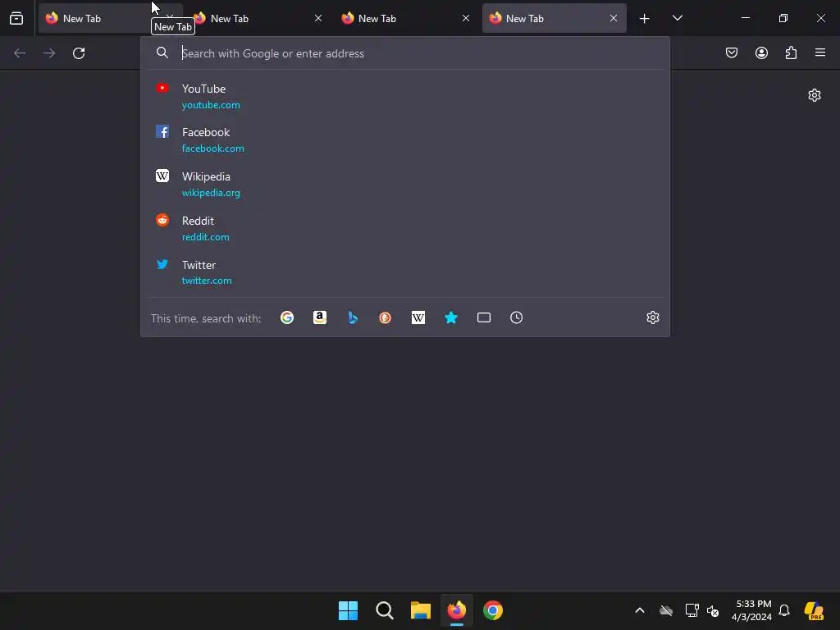Search in Bookmarks star icon

(x=451, y=317)
